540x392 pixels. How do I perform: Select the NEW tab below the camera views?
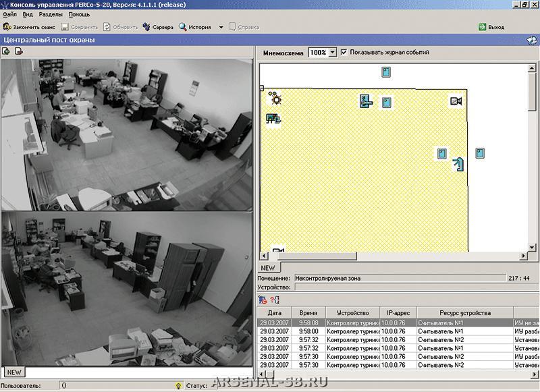pyautogui.click(x=14, y=372)
